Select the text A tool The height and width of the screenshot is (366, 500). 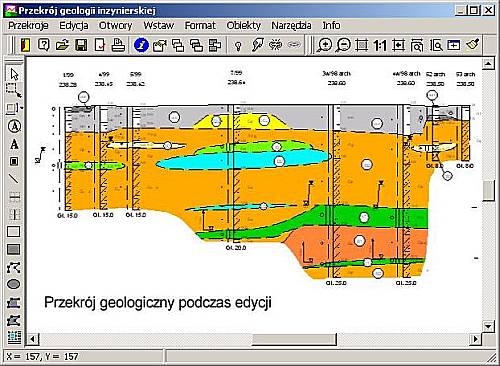(x=14, y=144)
